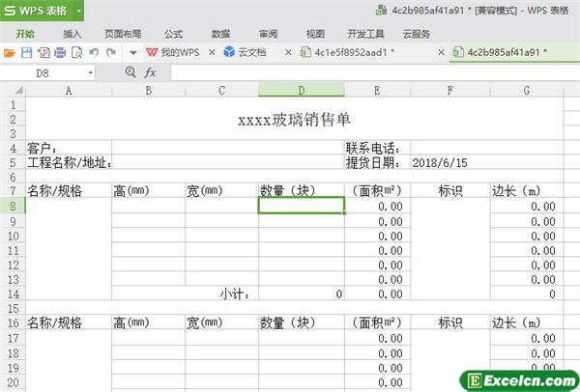Click the save disk icon

(x=26, y=53)
